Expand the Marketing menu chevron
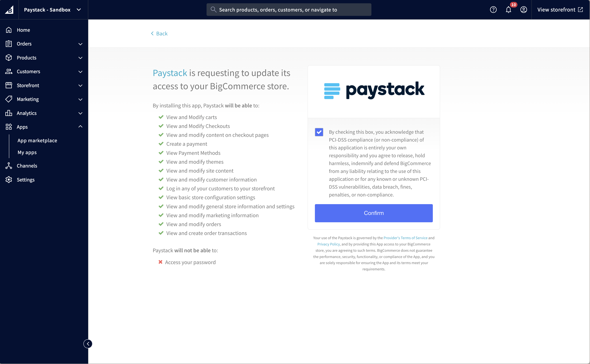Screen dimensions: 590x364 80,99
